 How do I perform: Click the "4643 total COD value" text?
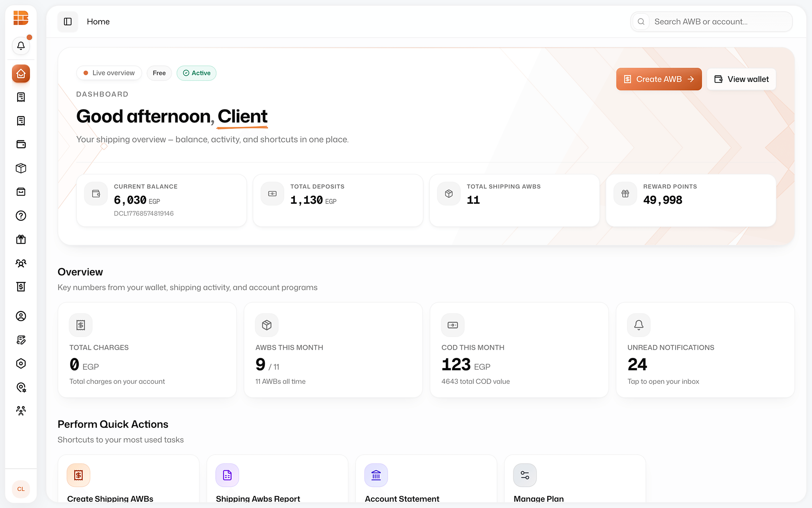[x=475, y=381]
